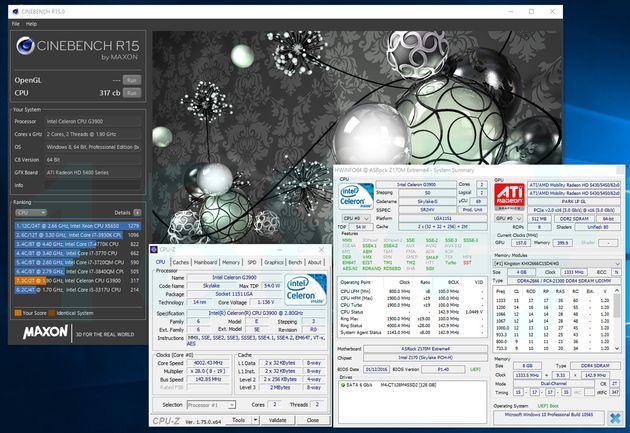The height and width of the screenshot is (433, 630).
Task: Select ranking row Intel Core i7-3720QM
Action: coord(78,262)
